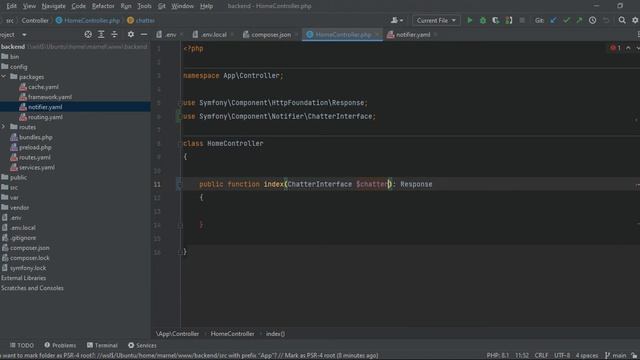Jump to previous highlighted error arrow
This screenshot has height=360, width=640.
click(x=628, y=48)
